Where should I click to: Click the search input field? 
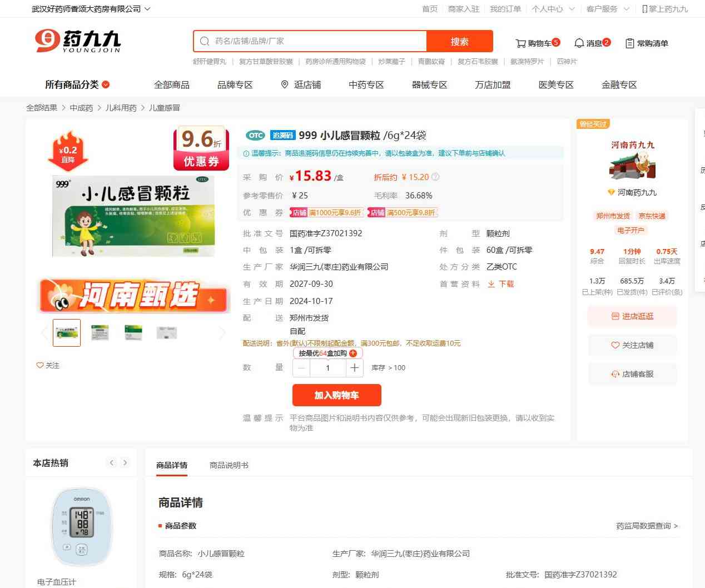[317, 41]
